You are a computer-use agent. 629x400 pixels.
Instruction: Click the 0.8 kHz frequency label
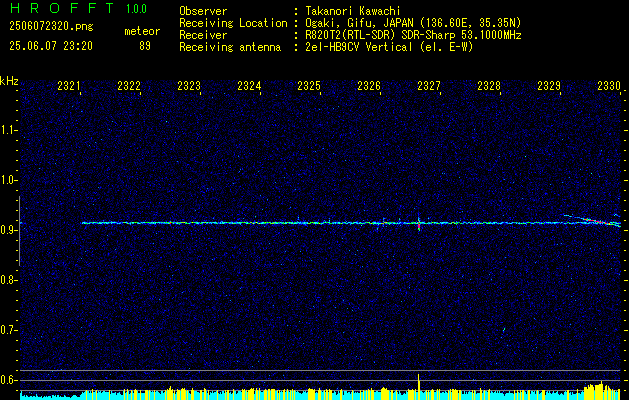pos(8,280)
